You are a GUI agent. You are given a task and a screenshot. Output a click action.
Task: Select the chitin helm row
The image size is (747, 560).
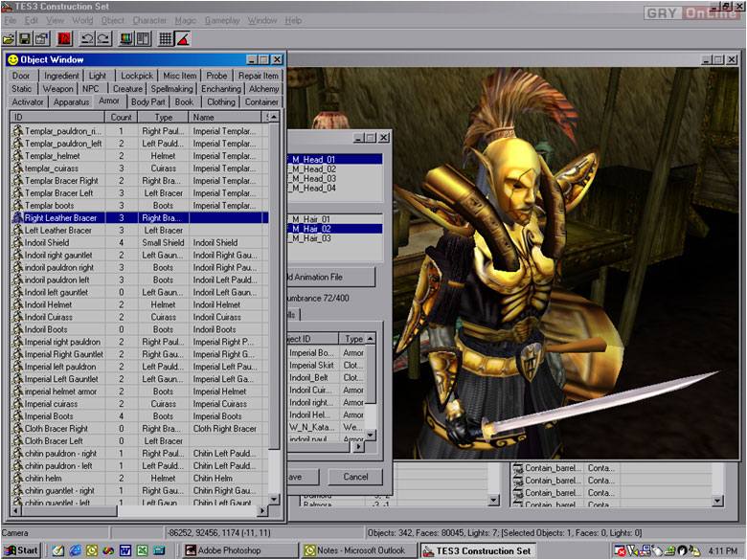pyautogui.click(x=140, y=478)
